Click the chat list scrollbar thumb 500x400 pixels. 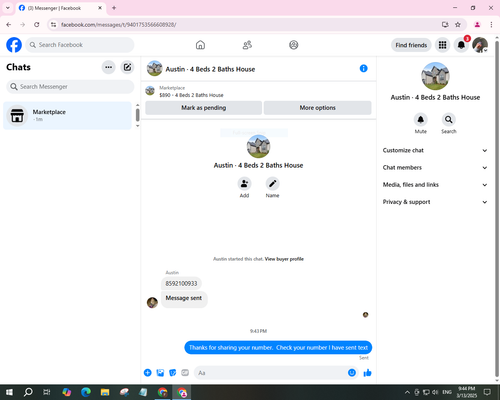(x=137, y=115)
